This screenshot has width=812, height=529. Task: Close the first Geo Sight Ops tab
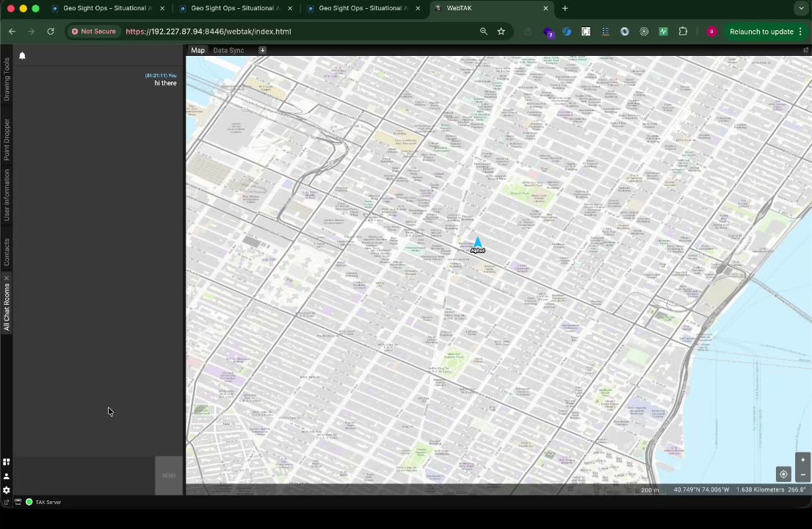[162, 8]
